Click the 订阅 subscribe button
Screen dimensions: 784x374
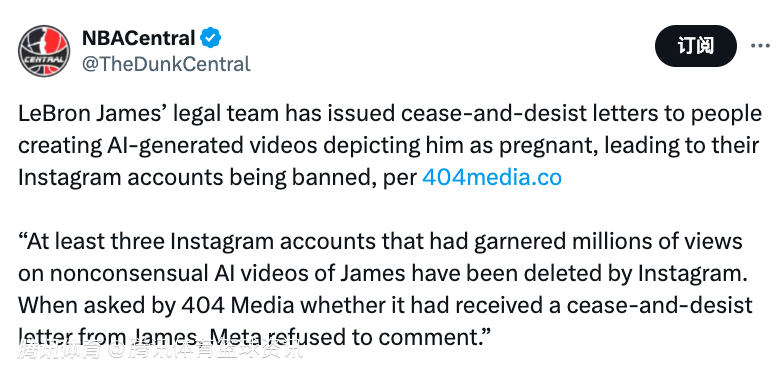(696, 46)
